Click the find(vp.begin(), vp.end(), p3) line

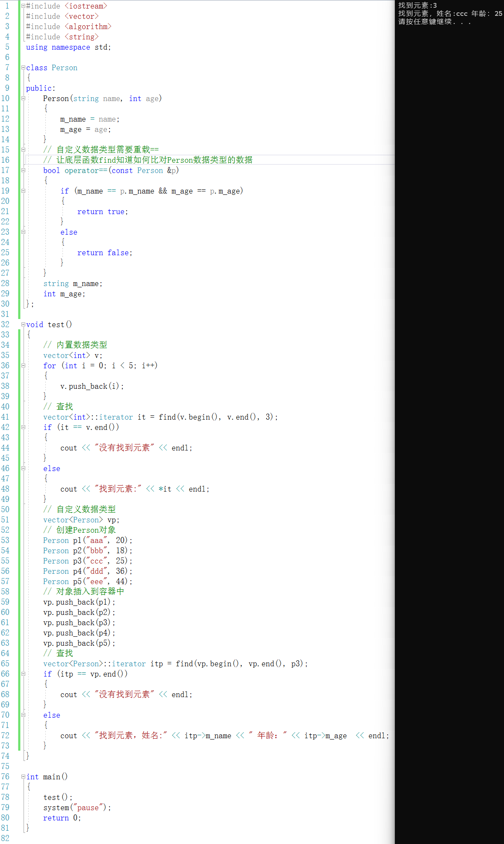pos(175,664)
